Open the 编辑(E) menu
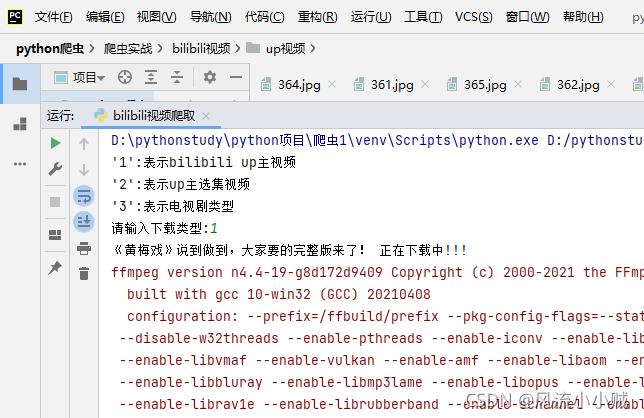 105,17
